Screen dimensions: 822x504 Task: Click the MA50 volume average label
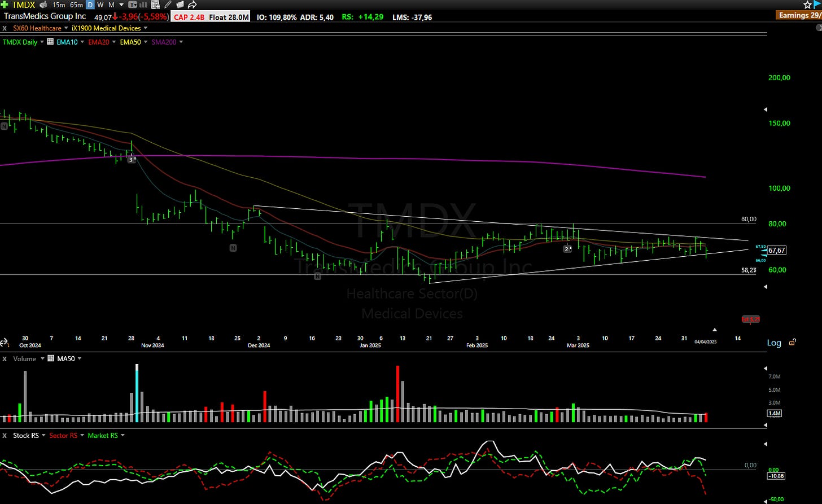point(65,358)
